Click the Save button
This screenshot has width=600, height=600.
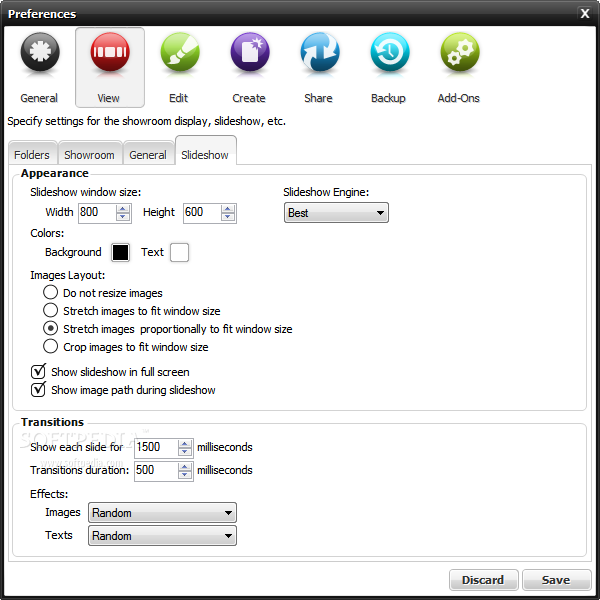[557, 580]
